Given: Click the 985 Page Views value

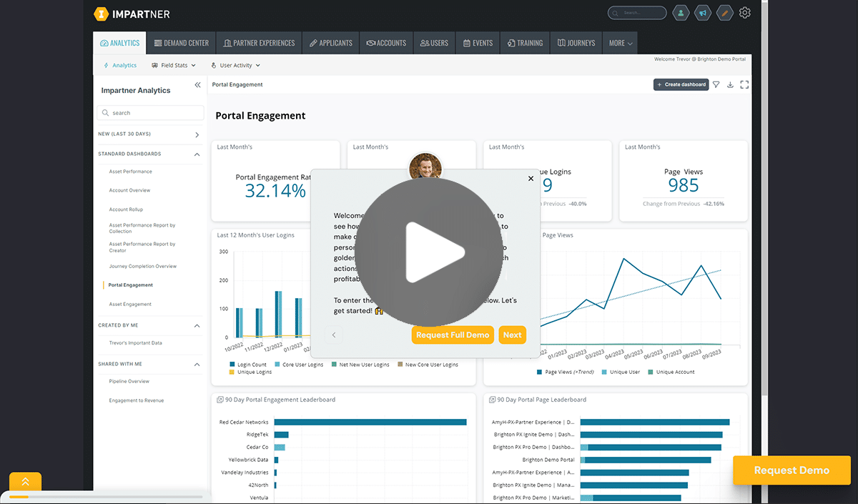Looking at the screenshot, I should coord(683,186).
